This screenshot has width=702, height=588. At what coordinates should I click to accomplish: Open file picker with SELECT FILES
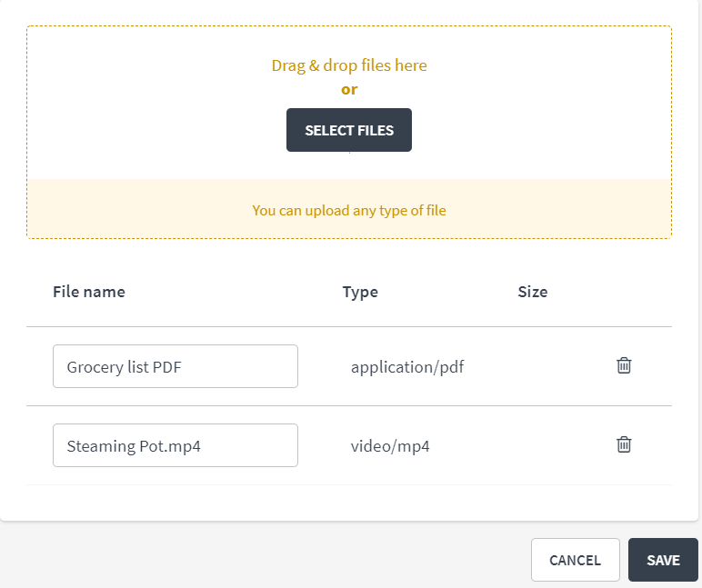349,130
